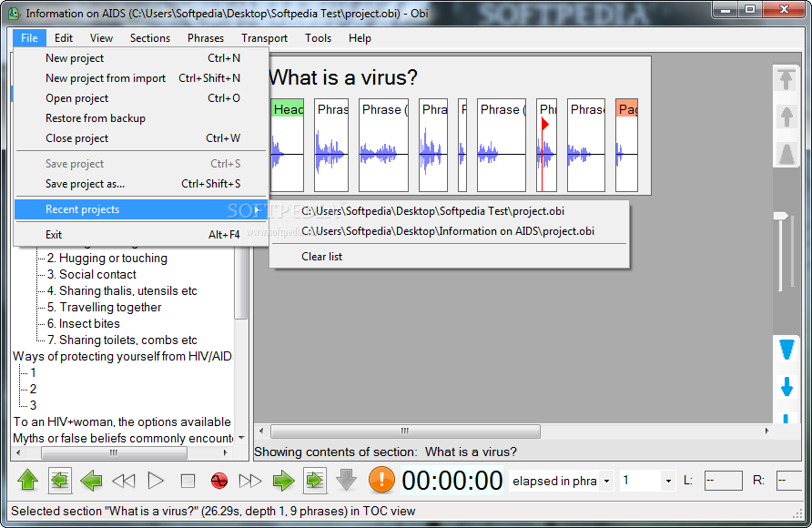Click the orange exclamation mark button
The height and width of the screenshot is (528, 812).
pos(381,480)
